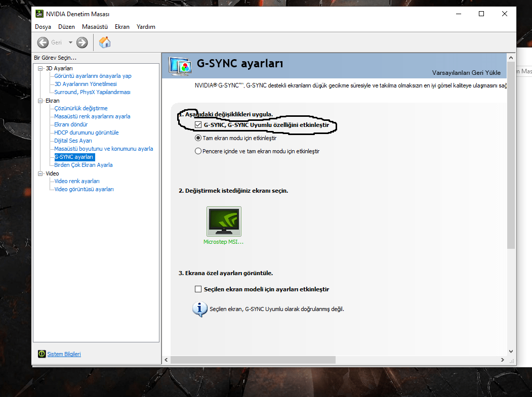Open Sistem Bilgileri link
Screen dimensions: 532x397
click(x=64, y=354)
